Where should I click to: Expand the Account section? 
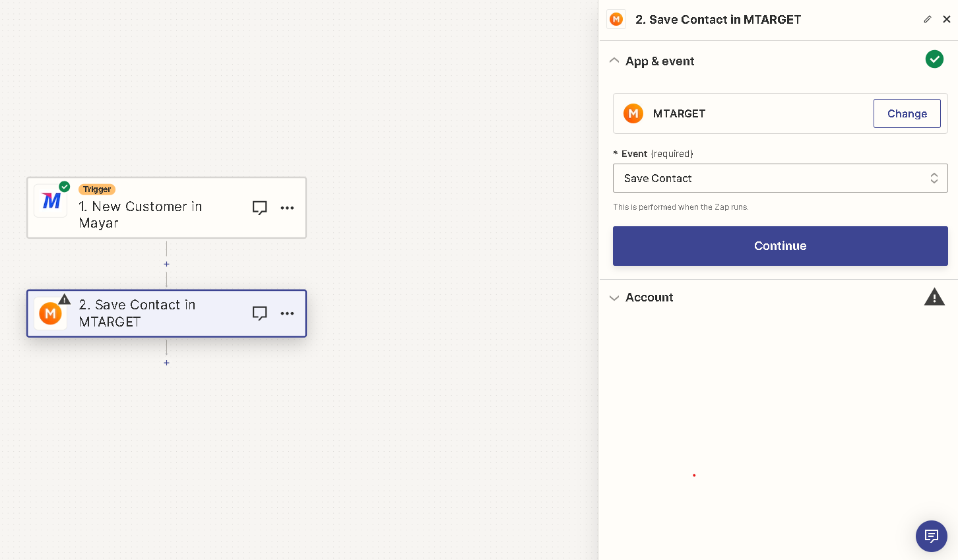(x=614, y=297)
